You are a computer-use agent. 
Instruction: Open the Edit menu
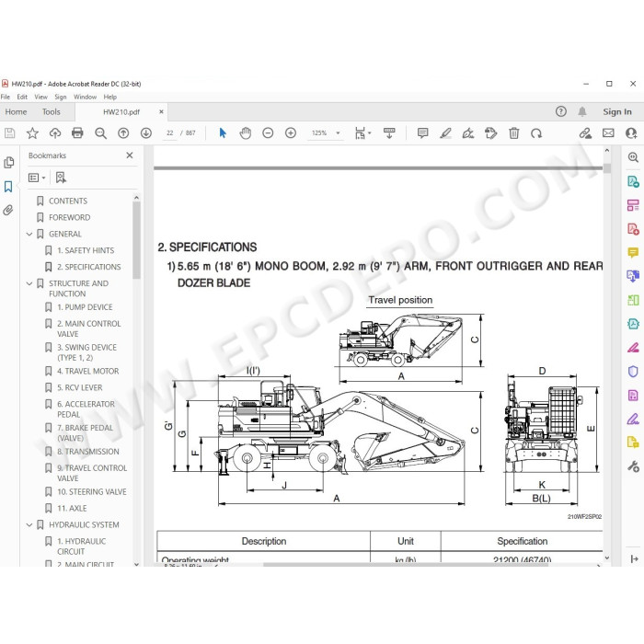(22, 97)
